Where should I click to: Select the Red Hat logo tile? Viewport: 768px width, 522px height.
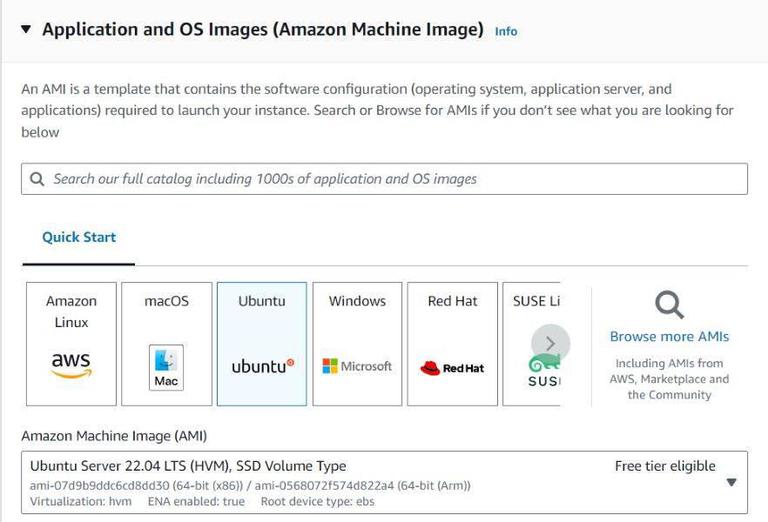452,368
